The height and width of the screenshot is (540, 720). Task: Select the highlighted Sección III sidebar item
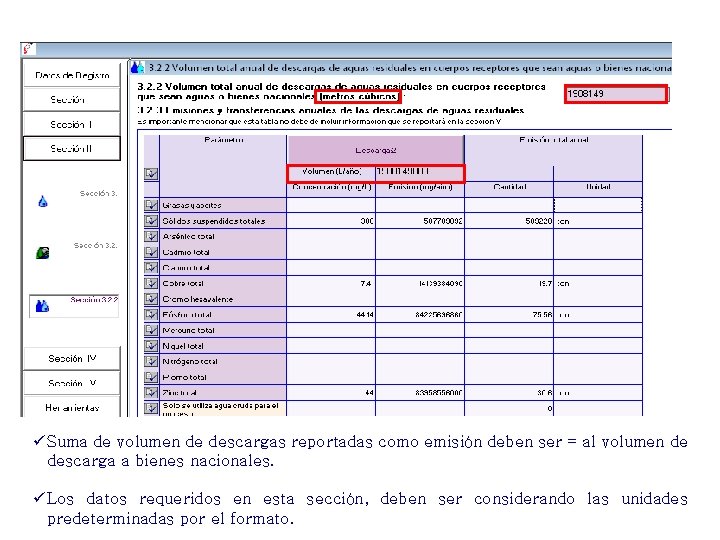(72, 148)
